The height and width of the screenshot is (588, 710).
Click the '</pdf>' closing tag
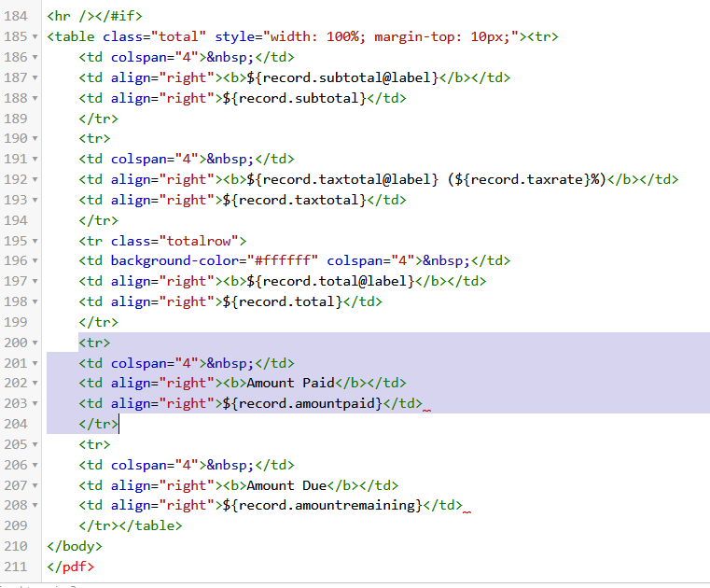(71, 567)
